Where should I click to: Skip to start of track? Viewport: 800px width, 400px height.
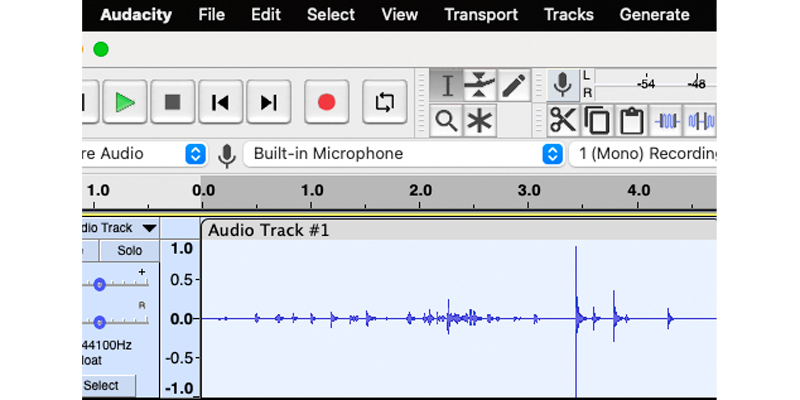pyautogui.click(x=220, y=102)
